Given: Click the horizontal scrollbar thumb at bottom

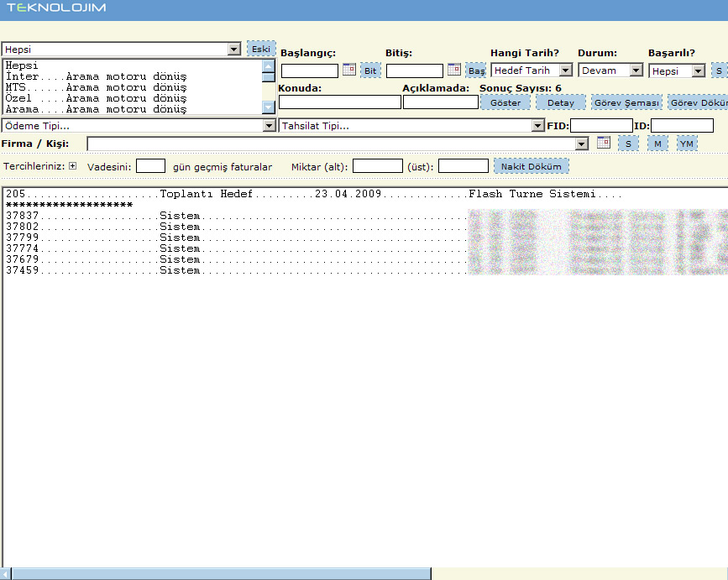Looking at the screenshot, I should (x=221, y=573).
